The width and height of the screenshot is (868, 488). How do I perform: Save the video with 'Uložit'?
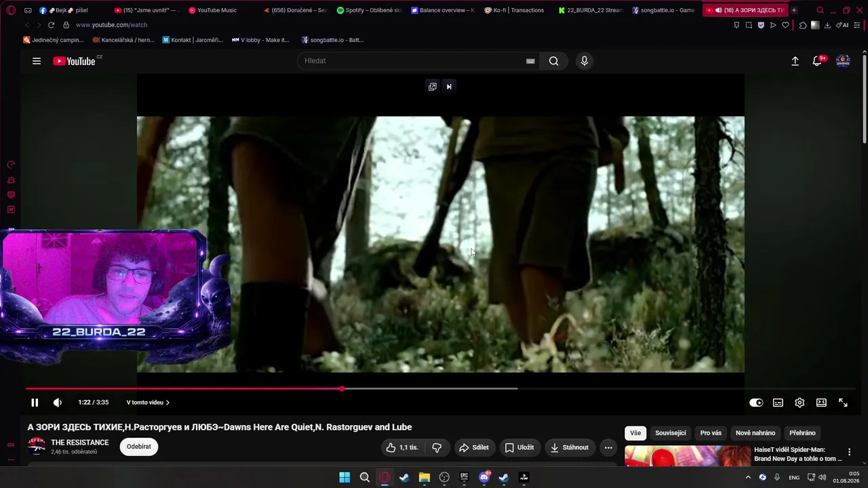(x=519, y=447)
